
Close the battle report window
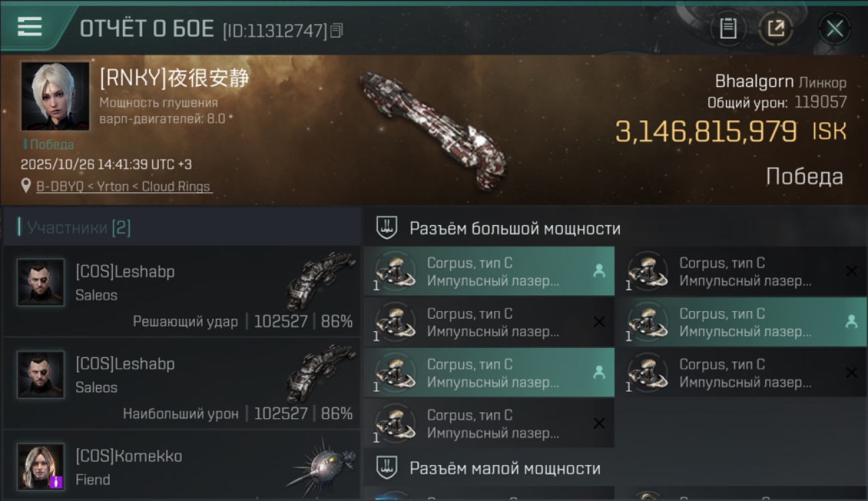[x=835, y=28]
